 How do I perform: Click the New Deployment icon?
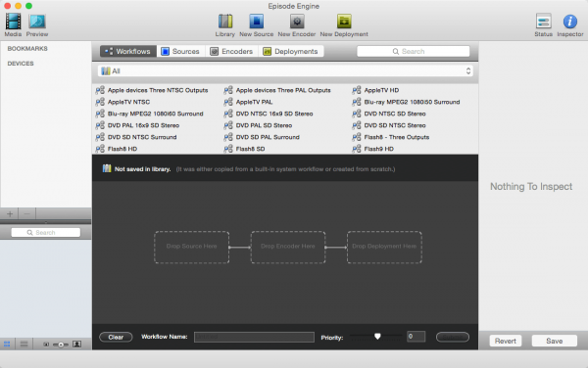[344, 22]
